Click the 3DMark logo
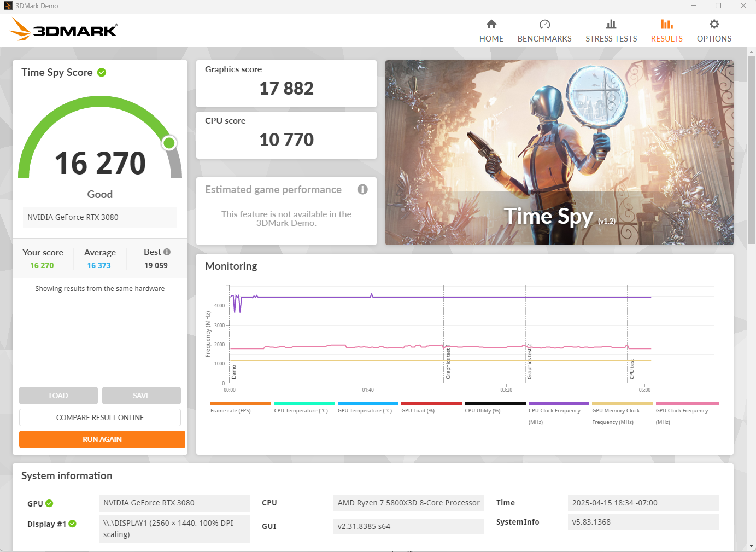Image resolution: width=756 pixels, height=552 pixels. click(x=64, y=30)
